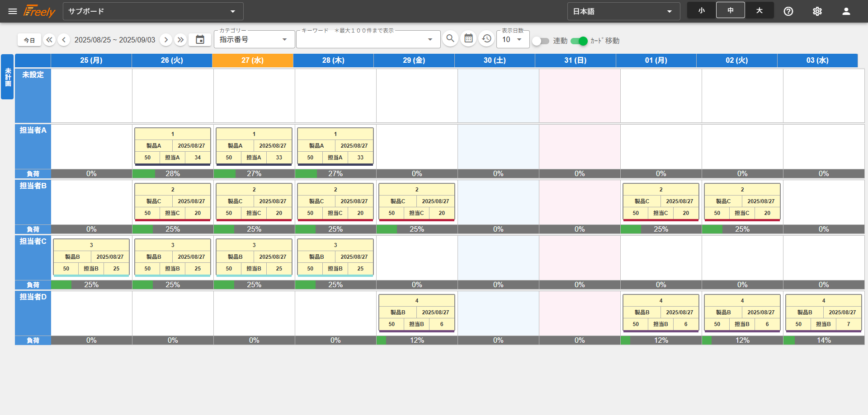Open the user account icon

point(846,11)
